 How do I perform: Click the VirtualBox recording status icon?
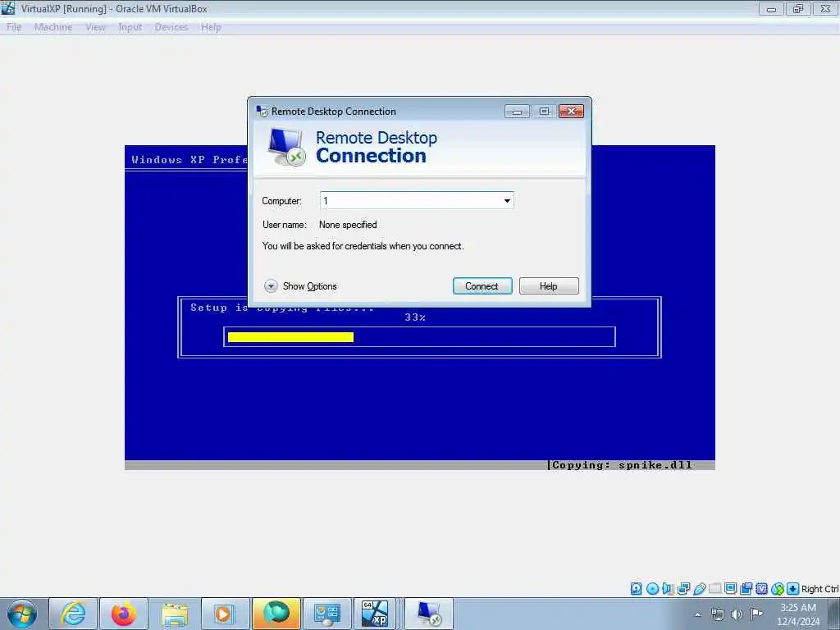pos(746,589)
